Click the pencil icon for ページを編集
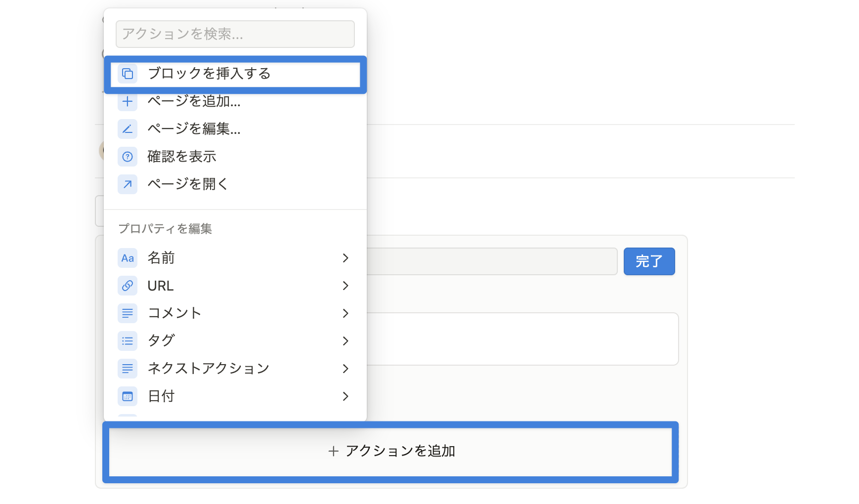The width and height of the screenshot is (859, 504). (x=128, y=129)
